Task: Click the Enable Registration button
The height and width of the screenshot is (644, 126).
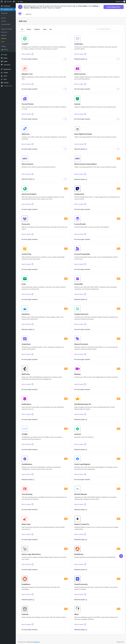Action: pos(114,7)
